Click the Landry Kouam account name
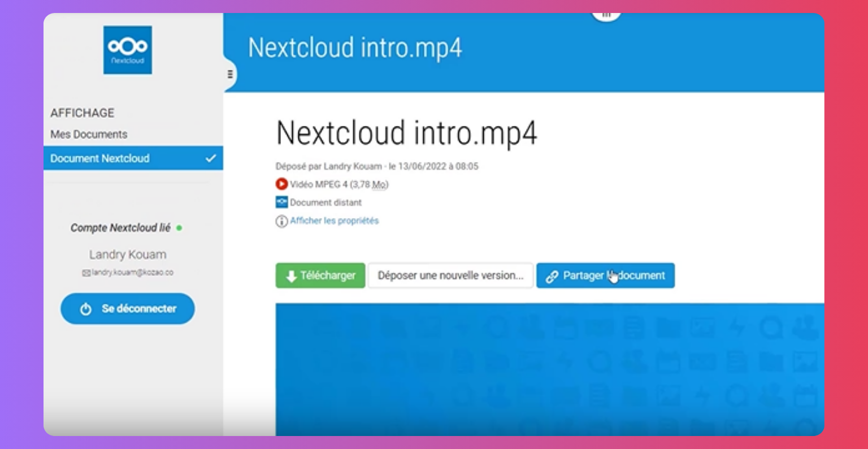The image size is (868, 449). (x=128, y=255)
